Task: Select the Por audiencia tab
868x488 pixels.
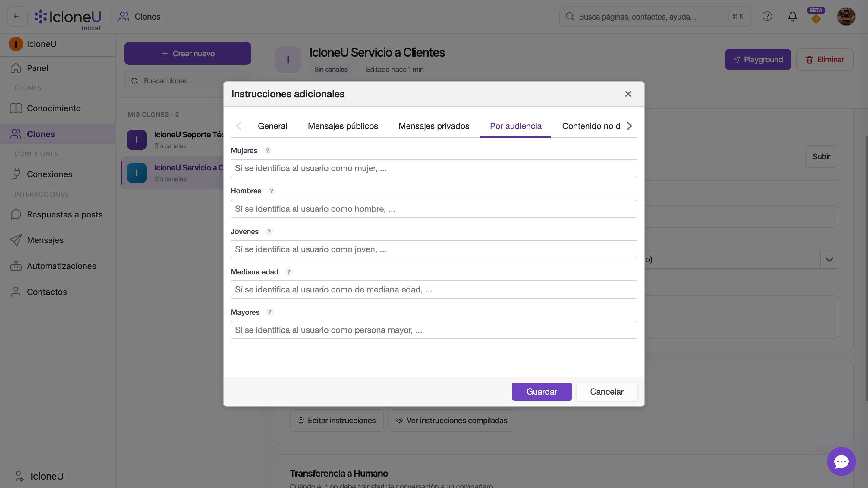Action: pos(516,126)
